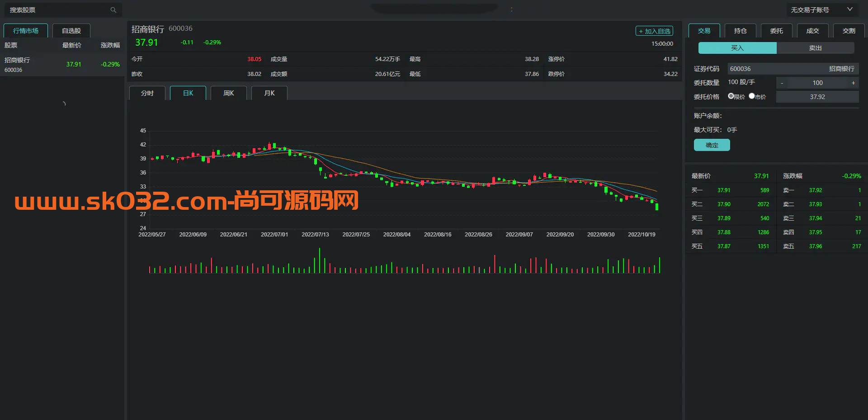Show the 月K chart view
868x420 pixels.
pos(269,93)
